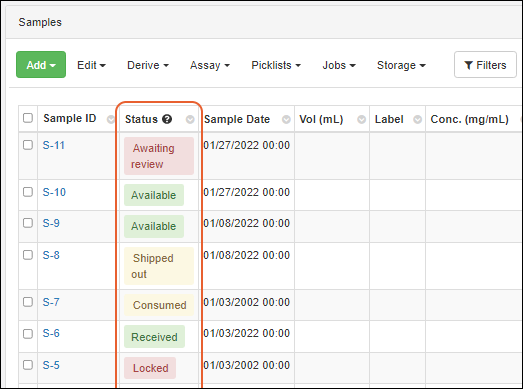Expand the Edit dropdown menu
This screenshot has height=389, width=523.
coord(91,65)
